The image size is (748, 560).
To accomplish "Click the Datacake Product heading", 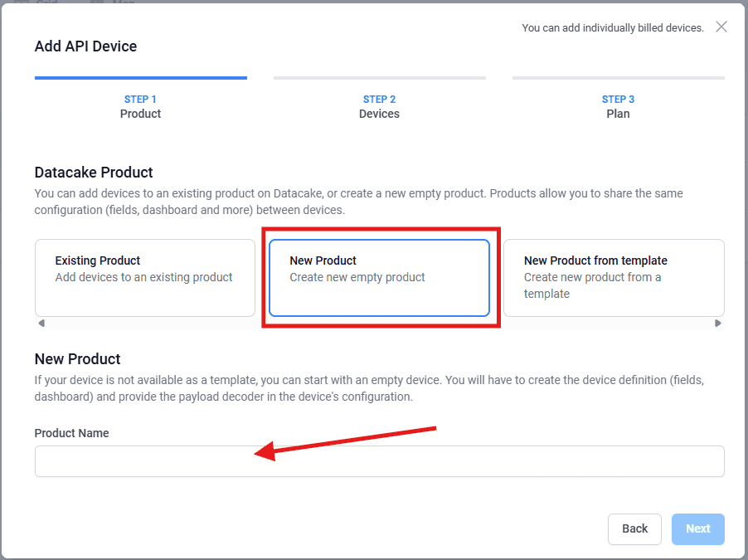I will click(94, 173).
